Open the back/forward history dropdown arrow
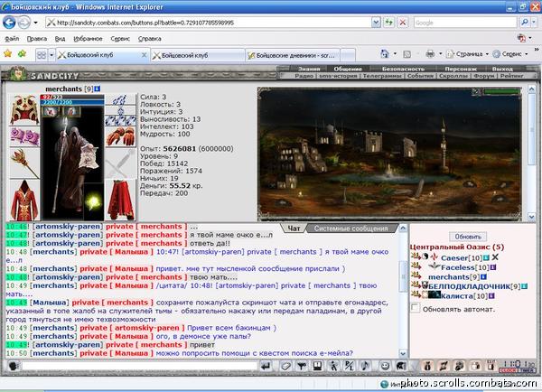 (35, 23)
